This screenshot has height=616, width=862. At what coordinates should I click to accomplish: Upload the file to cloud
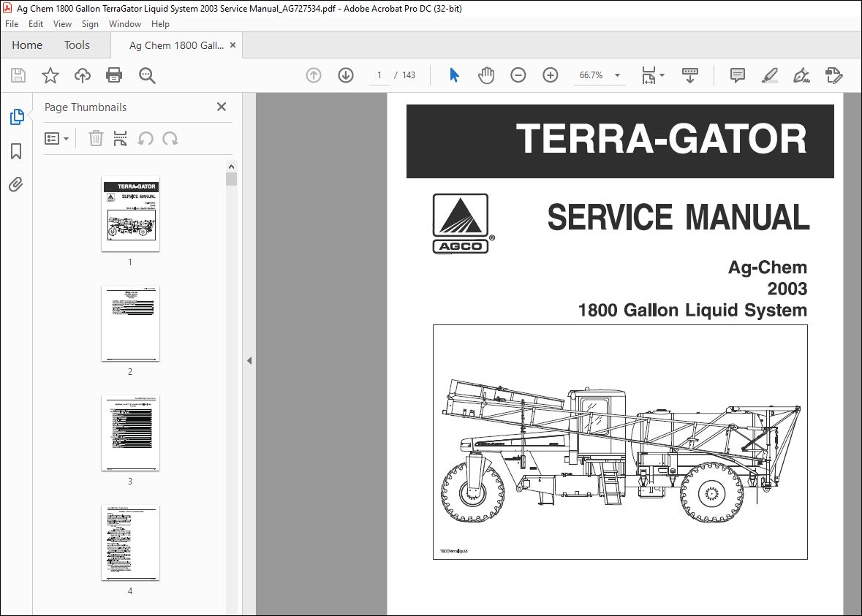point(83,75)
